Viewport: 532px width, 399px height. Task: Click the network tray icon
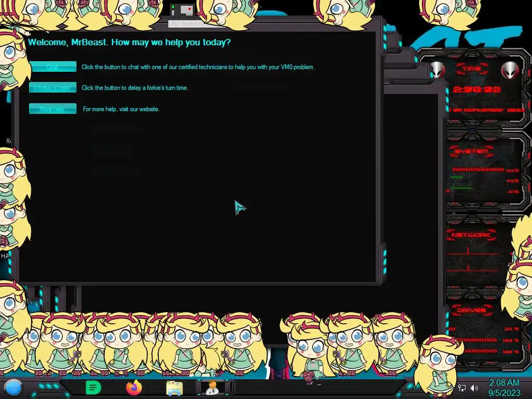[462, 388]
